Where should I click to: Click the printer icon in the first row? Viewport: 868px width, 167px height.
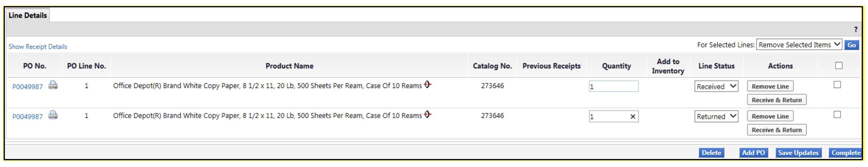(53, 85)
